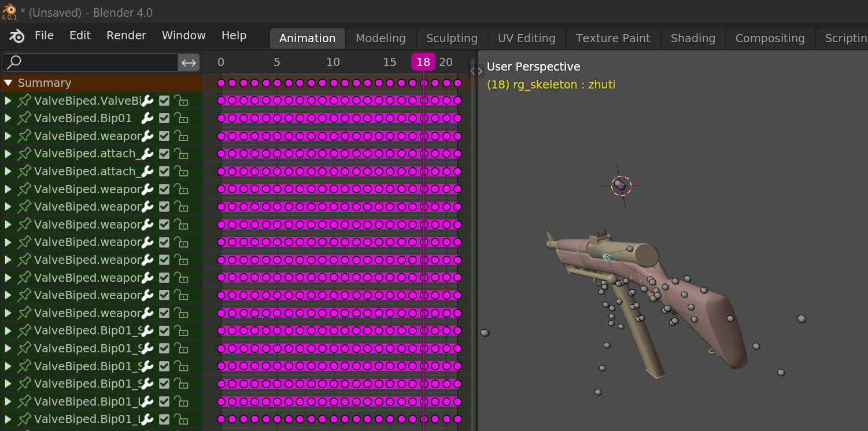The height and width of the screenshot is (431, 868).
Task: Click the lock icon on the last ValveBiped.Bip01_L row
Action: click(x=182, y=419)
